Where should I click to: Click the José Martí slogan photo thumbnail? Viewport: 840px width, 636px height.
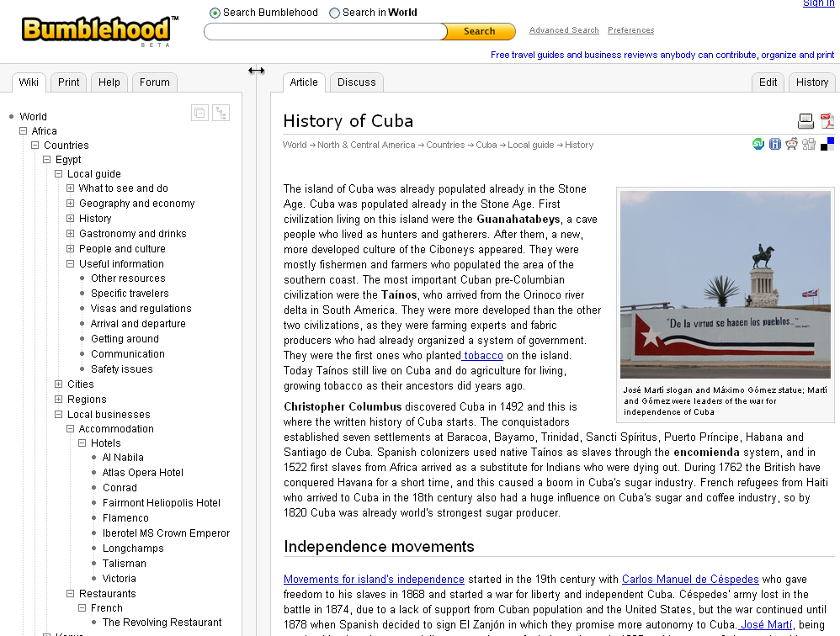pyautogui.click(x=725, y=284)
